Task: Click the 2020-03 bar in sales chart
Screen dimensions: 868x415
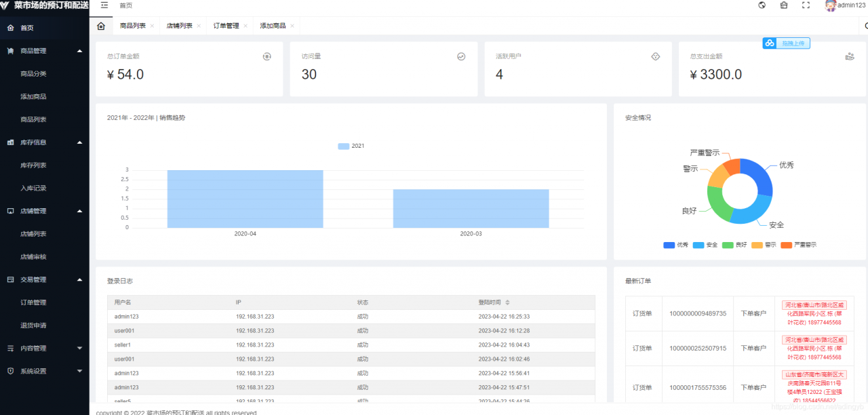Action: pos(471,208)
